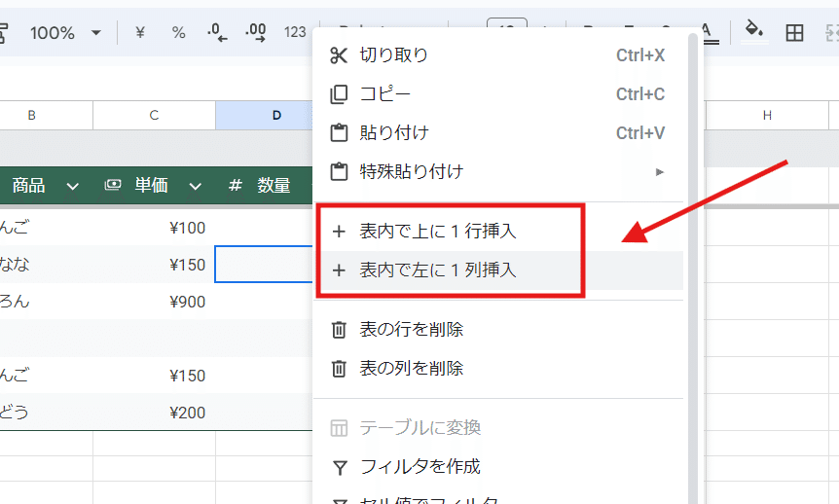This screenshot has width=839, height=504.
Task: Click the clipboard icon beside 貼り付け
Action: point(339,132)
